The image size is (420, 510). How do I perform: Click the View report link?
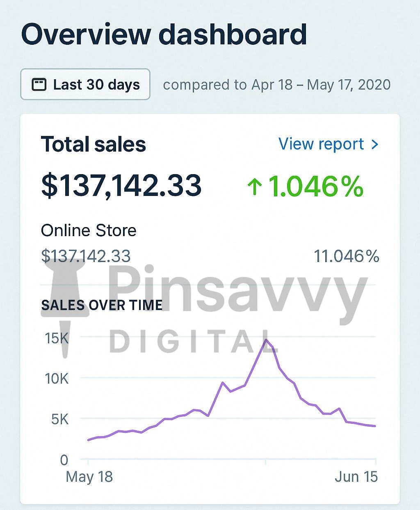tap(321, 144)
